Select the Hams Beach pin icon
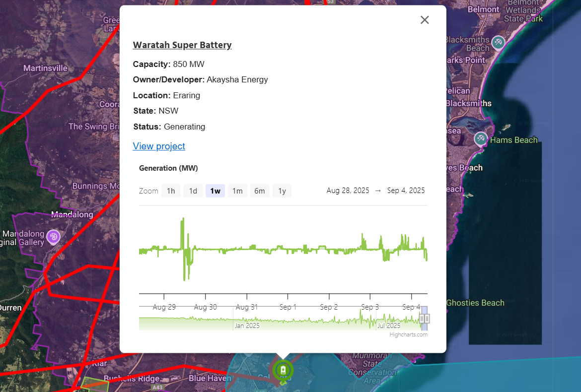This screenshot has width=581, height=392. pyautogui.click(x=480, y=139)
